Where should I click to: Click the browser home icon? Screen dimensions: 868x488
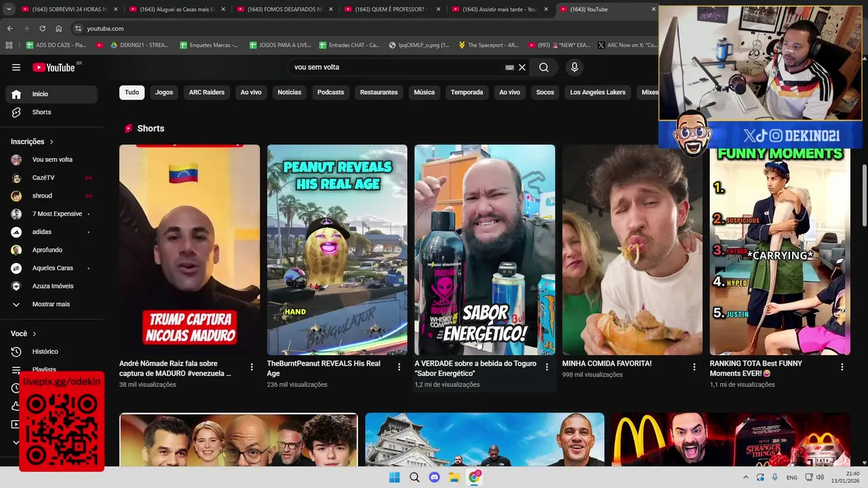[58, 28]
